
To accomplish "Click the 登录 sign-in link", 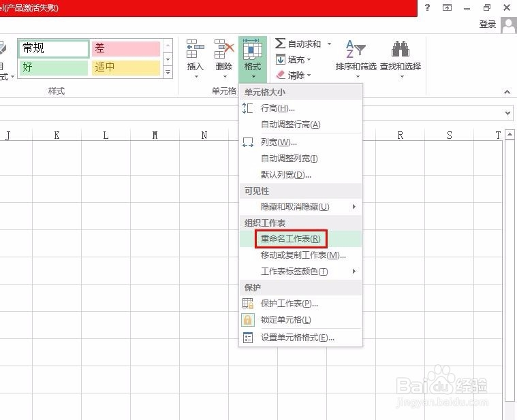I will (x=487, y=24).
